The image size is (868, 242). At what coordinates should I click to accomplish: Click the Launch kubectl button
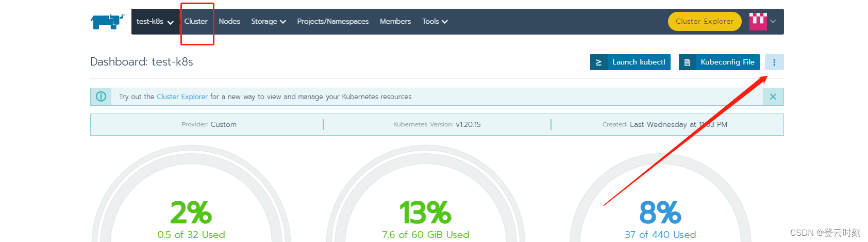630,62
